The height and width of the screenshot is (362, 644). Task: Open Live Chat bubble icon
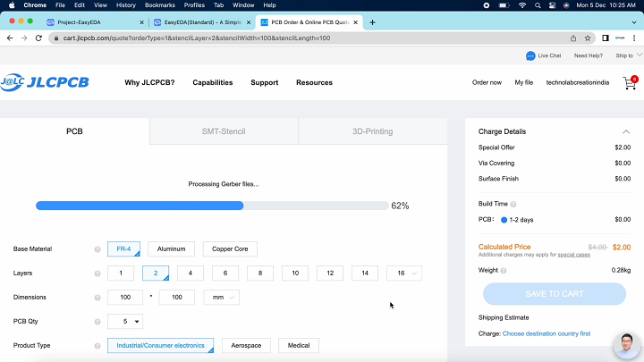point(530,55)
